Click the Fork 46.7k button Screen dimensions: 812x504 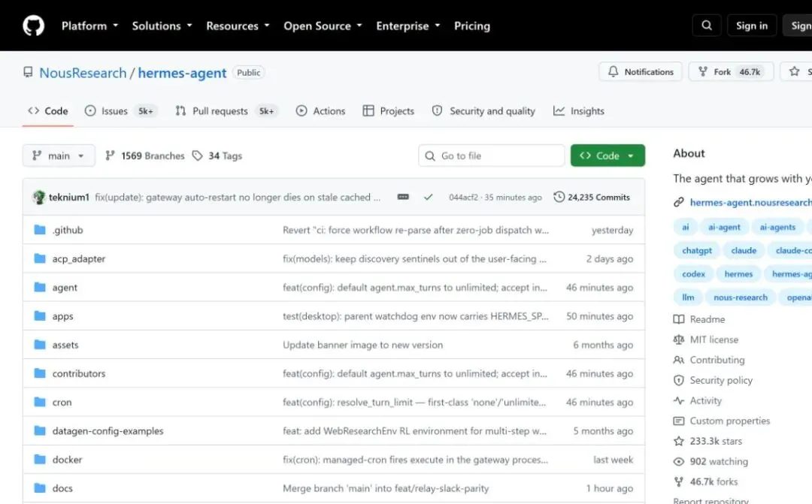[731, 71]
